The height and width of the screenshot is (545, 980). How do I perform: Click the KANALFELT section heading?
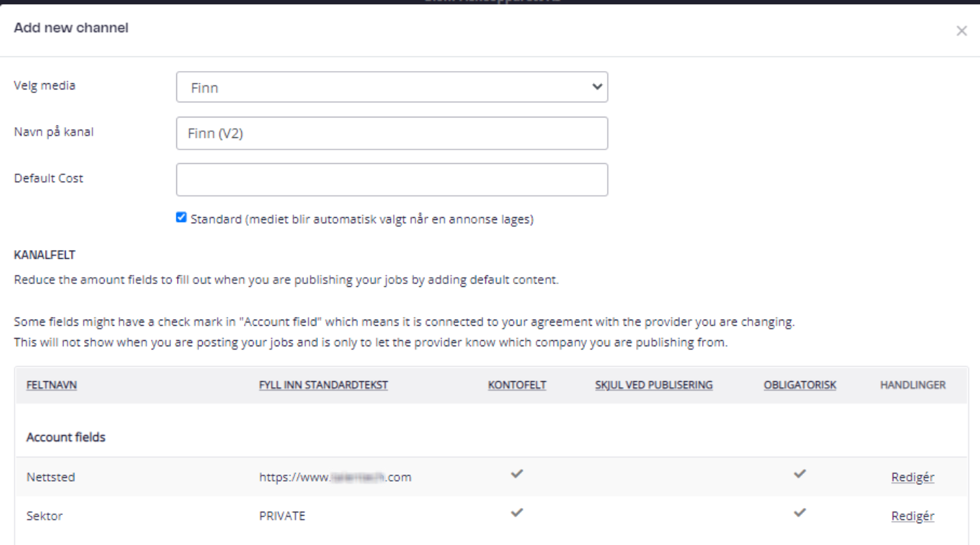tap(44, 255)
